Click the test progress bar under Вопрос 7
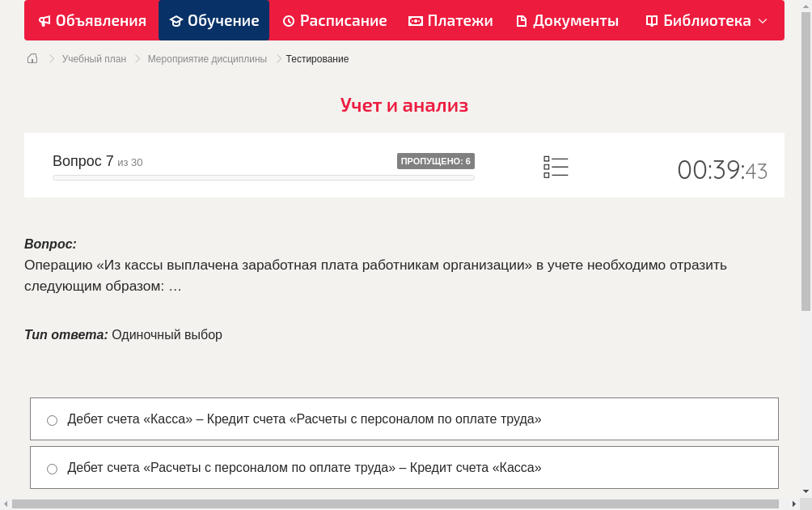This screenshot has height=510, width=812. click(263, 176)
